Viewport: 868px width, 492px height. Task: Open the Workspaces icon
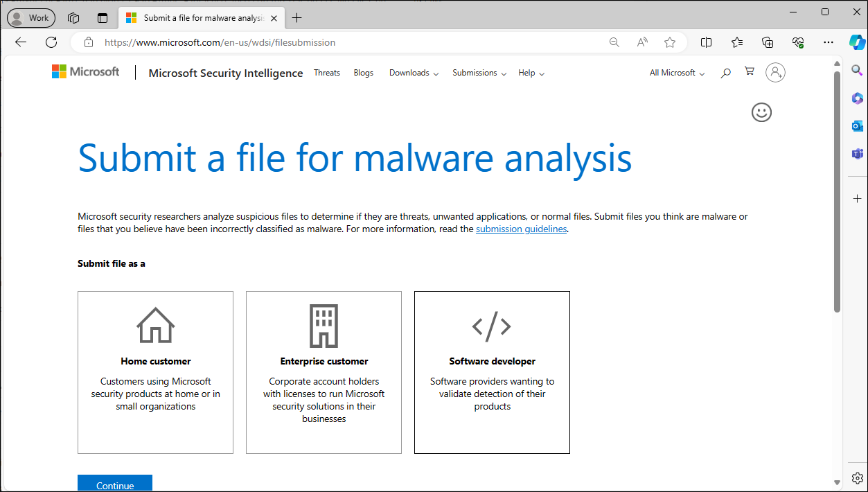(73, 18)
